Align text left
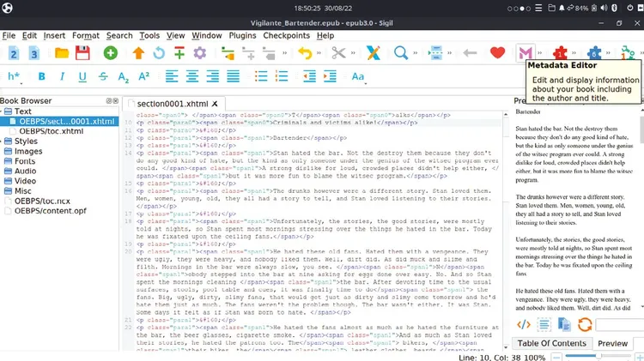This screenshot has height=361, width=644. (x=172, y=76)
